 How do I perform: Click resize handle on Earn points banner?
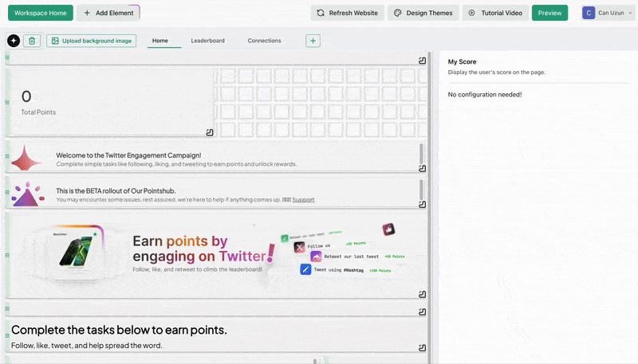point(423,294)
